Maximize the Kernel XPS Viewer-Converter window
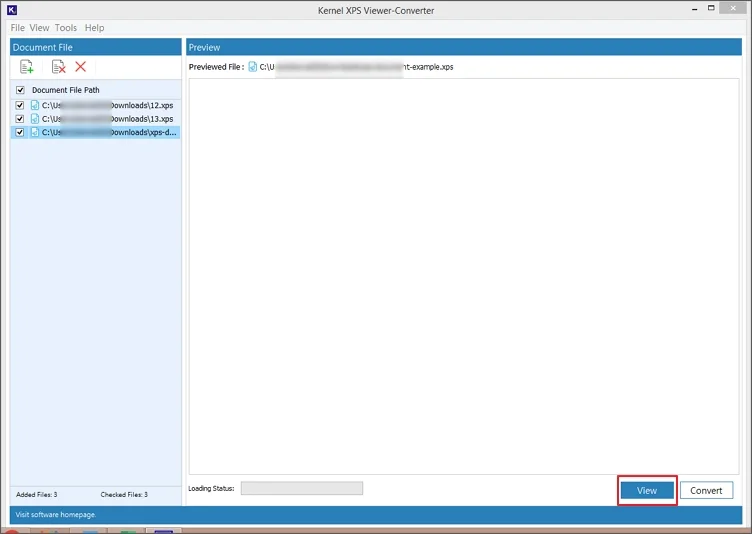The height and width of the screenshot is (534, 752). (x=711, y=8)
